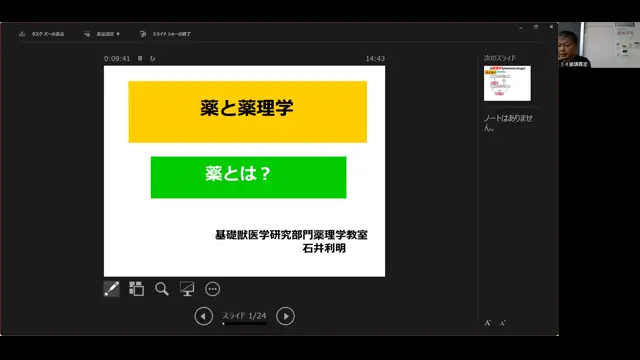The height and width of the screenshot is (360, 640).
Task: Click the current clock time 14:43
Action: pos(375,59)
